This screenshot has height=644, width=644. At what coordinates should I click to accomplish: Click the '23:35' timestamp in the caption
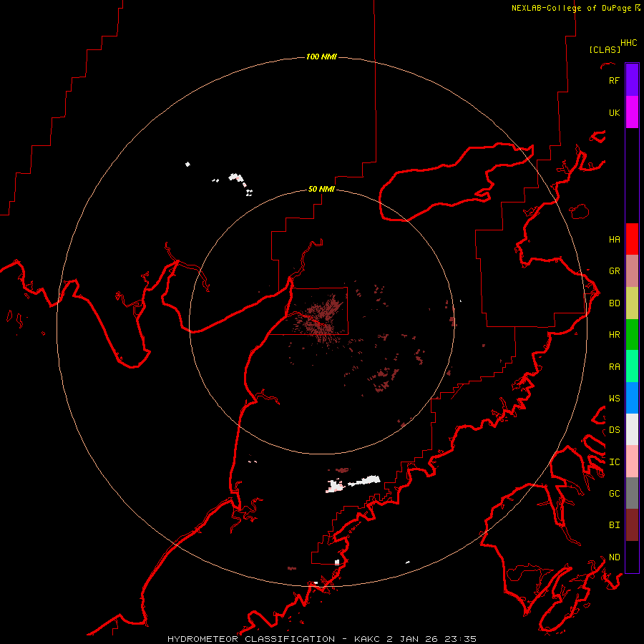pos(462,639)
